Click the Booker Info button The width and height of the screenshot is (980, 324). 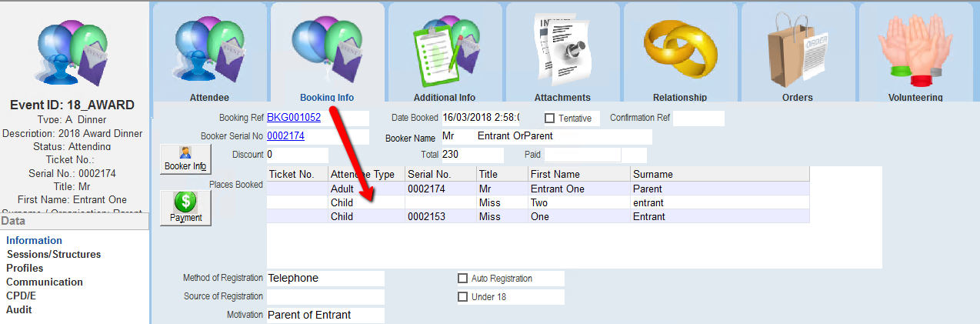tap(185, 159)
